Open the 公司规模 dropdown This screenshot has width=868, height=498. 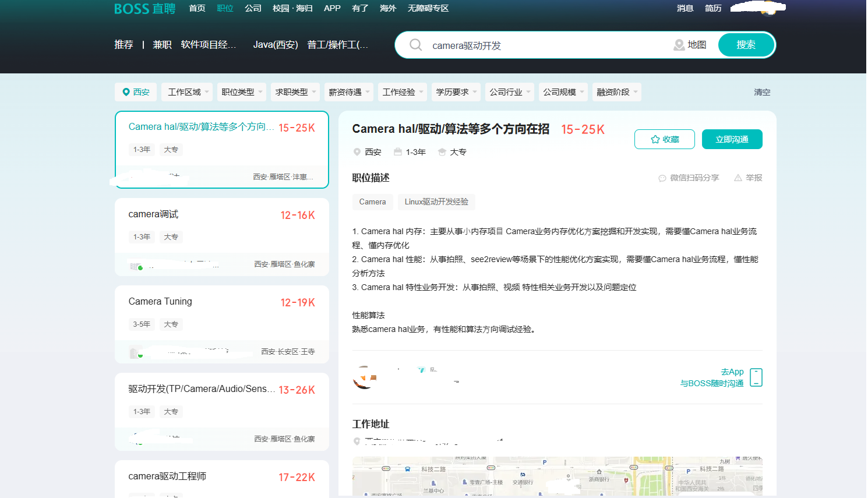[x=563, y=92]
